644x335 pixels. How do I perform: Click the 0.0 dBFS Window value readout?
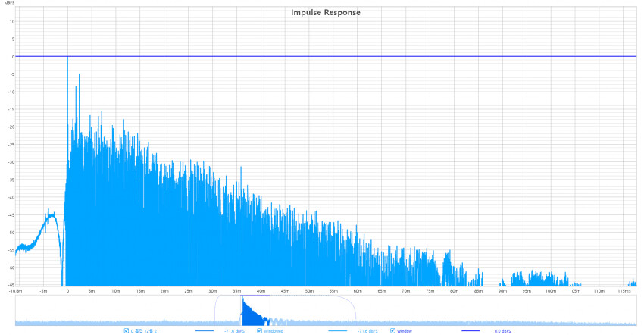coord(503,331)
